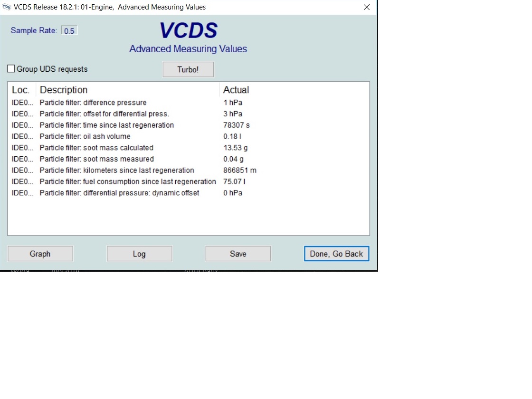Select 'offset for differential press.' row

coord(188,114)
